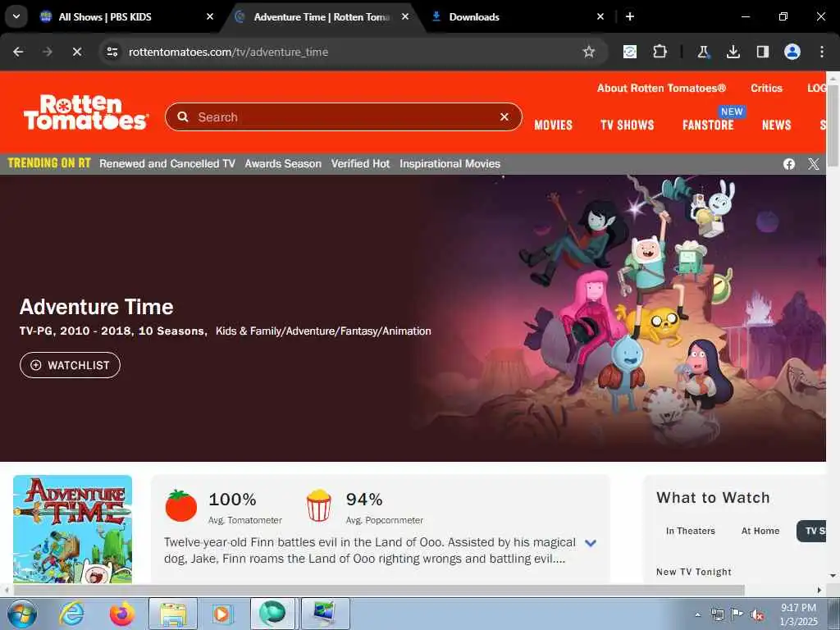Stop page loading with the X button

pos(77,52)
